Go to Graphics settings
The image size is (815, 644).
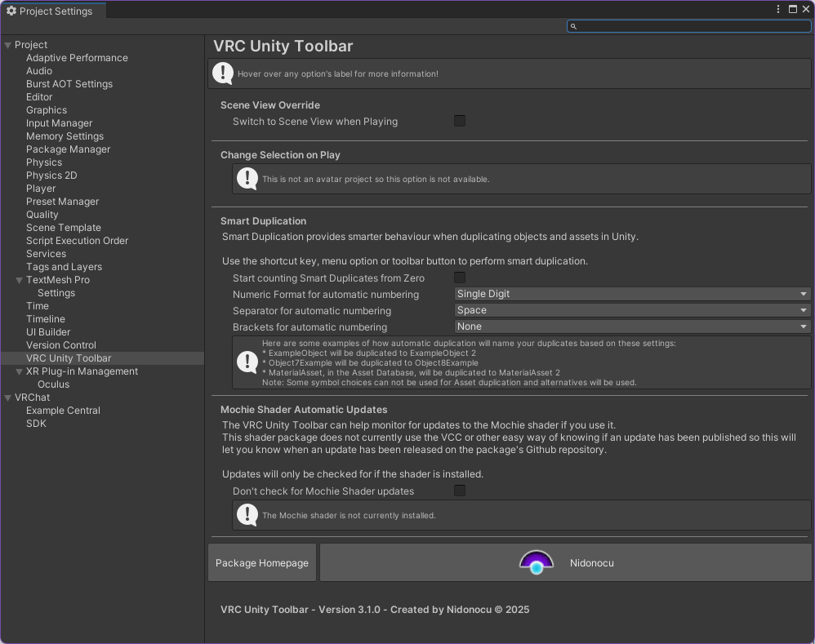point(47,110)
